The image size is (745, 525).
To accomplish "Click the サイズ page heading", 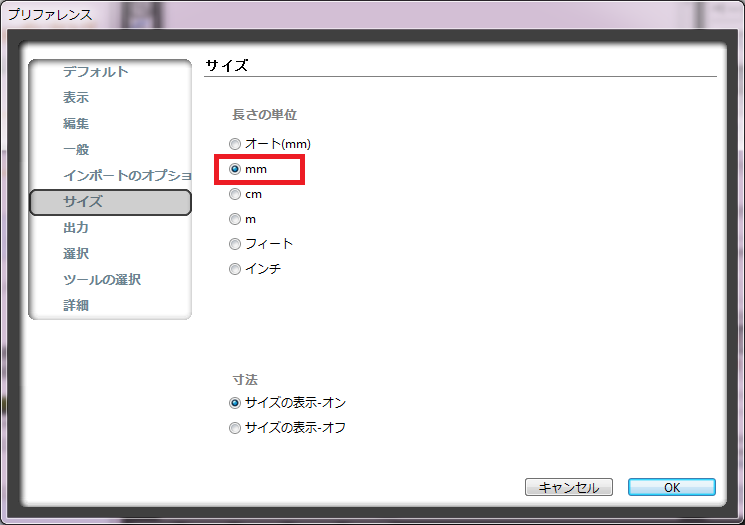I will point(227,65).
